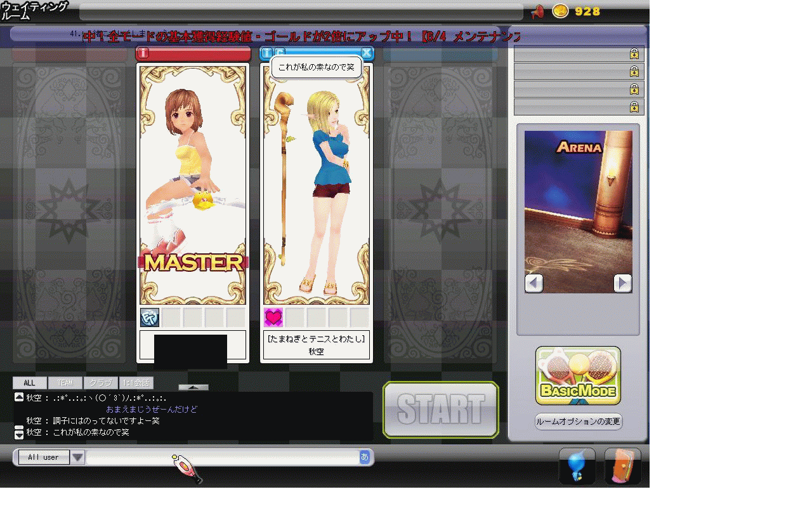Switch to the TEAM chat tab
The height and width of the screenshot is (508, 812).
click(x=65, y=383)
